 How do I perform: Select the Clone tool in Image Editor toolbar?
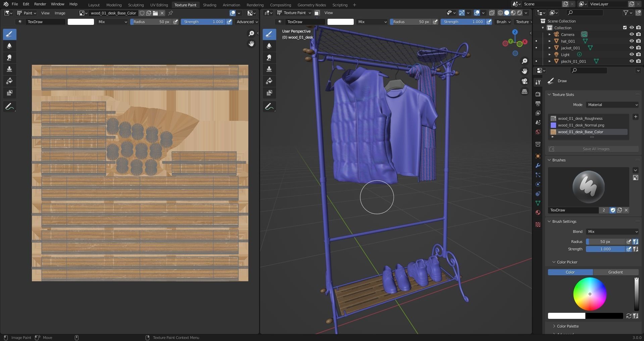tap(9, 69)
